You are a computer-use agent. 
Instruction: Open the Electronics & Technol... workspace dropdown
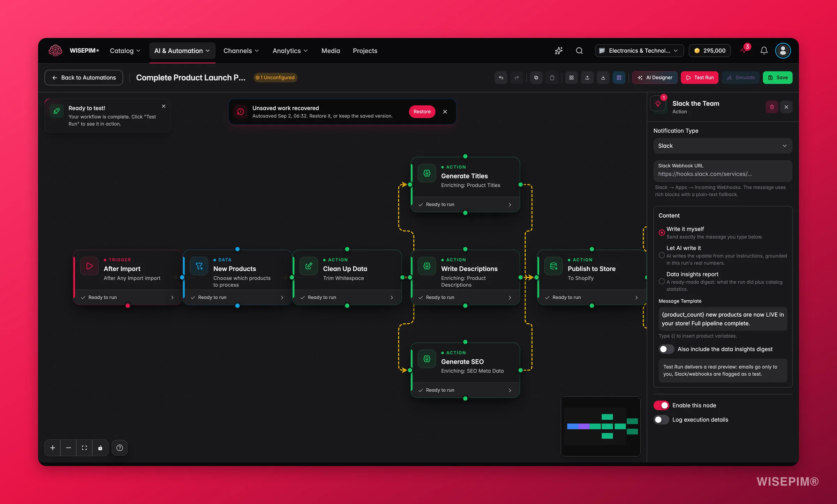639,51
